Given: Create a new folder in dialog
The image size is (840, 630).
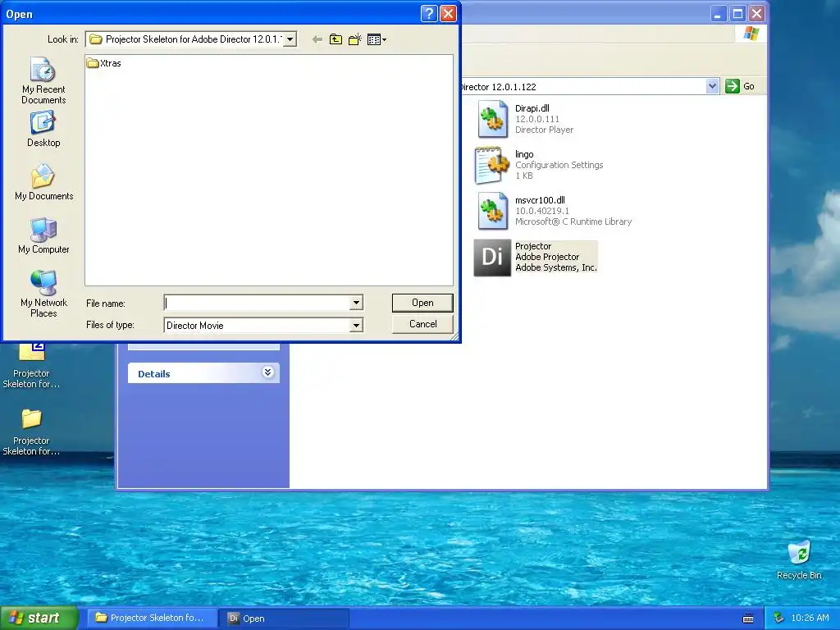Looking at the screenshot, I should click(x=354, y=39).
